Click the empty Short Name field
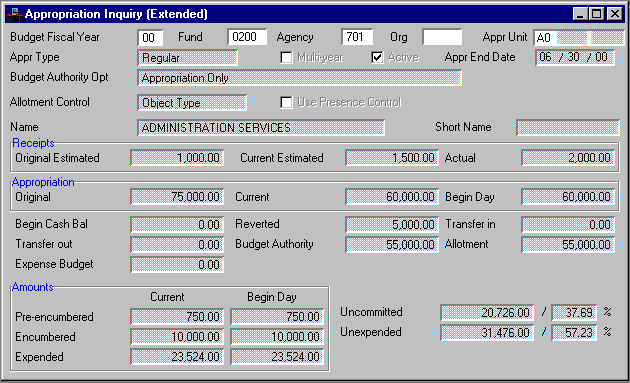Screen dimensions: 630x383 click(568, 127)
